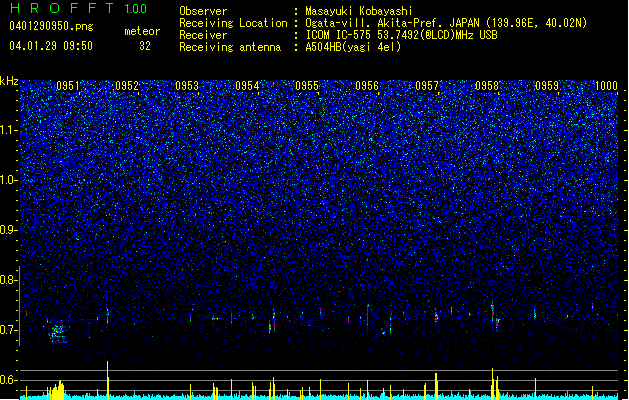
Task: Click the 1.0 kHz axis label
Action: click(x=9, y=180)
